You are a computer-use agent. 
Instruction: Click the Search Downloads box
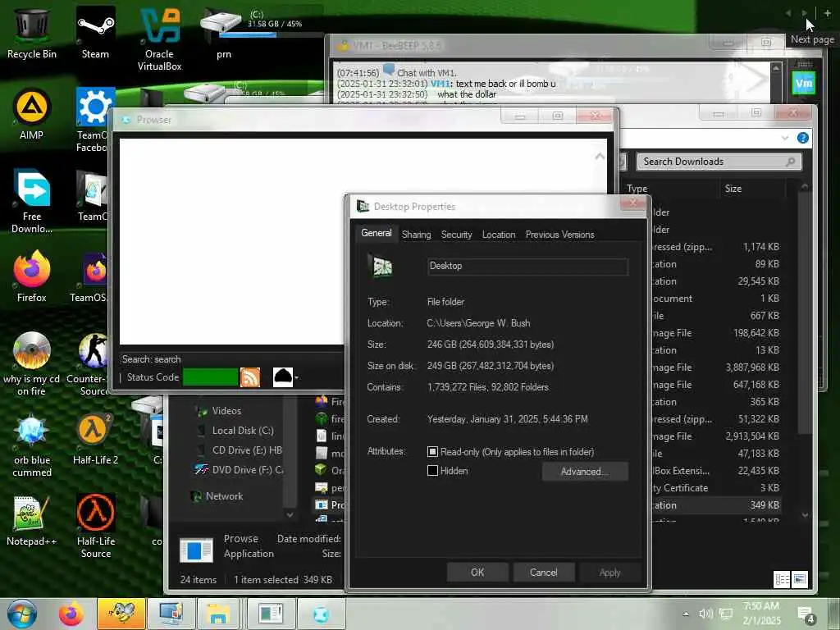click(719, 162)
